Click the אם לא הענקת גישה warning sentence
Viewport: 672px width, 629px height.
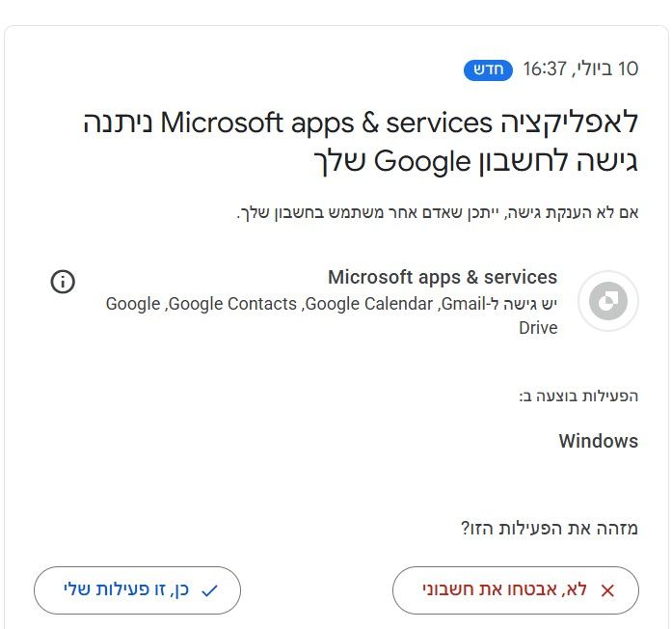pyautogui.click(x=438, y=212)
